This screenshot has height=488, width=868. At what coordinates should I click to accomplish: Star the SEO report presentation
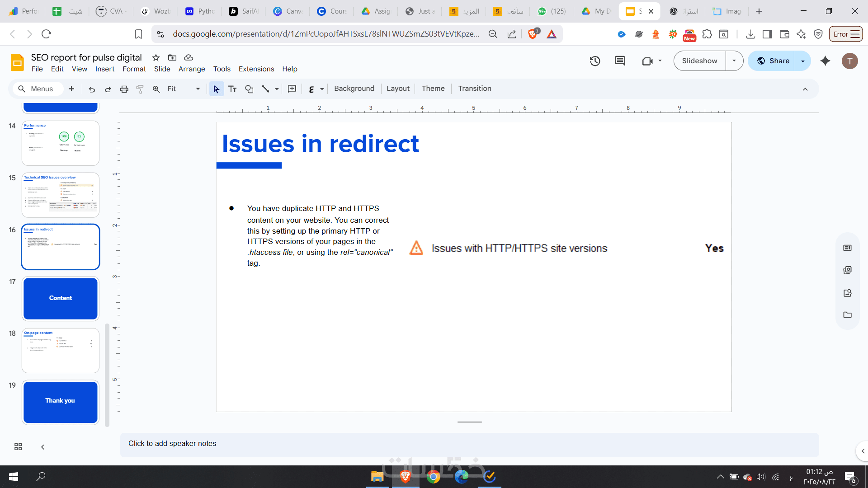click(156, 57)
